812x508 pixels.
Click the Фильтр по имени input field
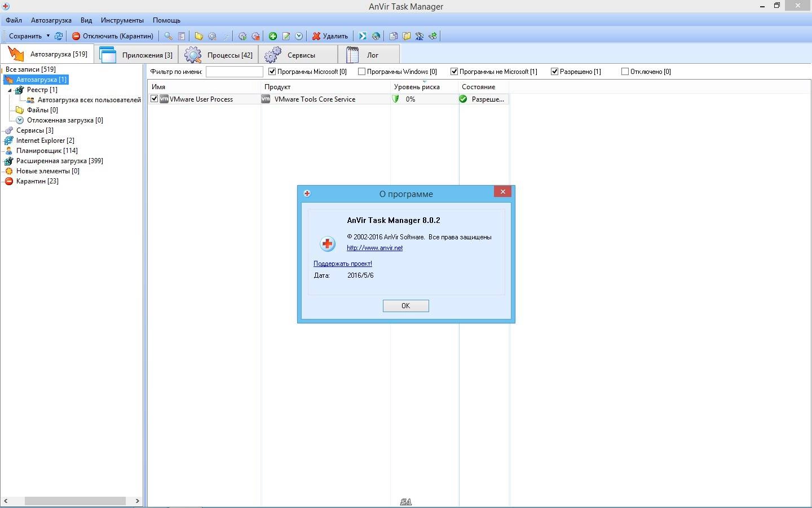pyautogui.click(x=235, y=72)
